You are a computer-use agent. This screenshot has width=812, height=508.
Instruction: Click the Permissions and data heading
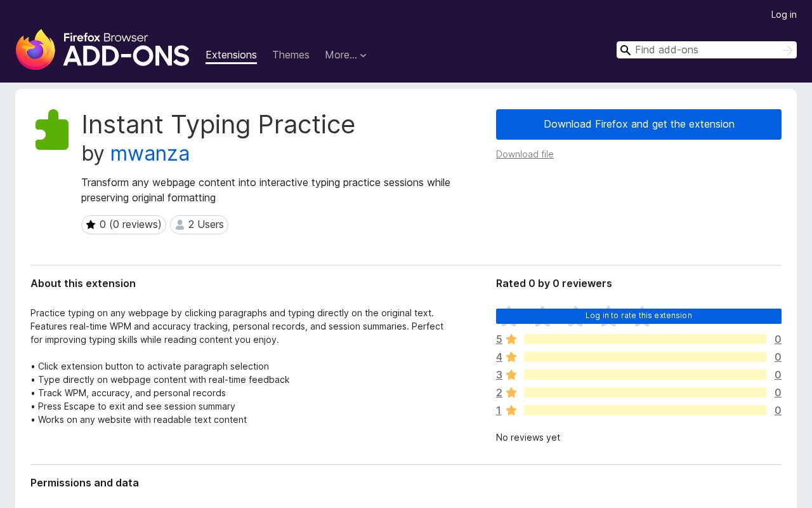coord(84,483)
